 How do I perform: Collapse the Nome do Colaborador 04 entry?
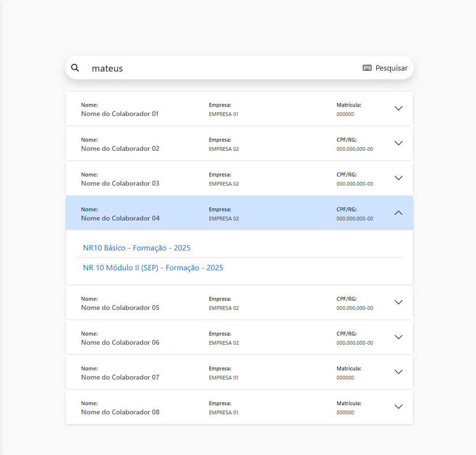click(398, 213)
